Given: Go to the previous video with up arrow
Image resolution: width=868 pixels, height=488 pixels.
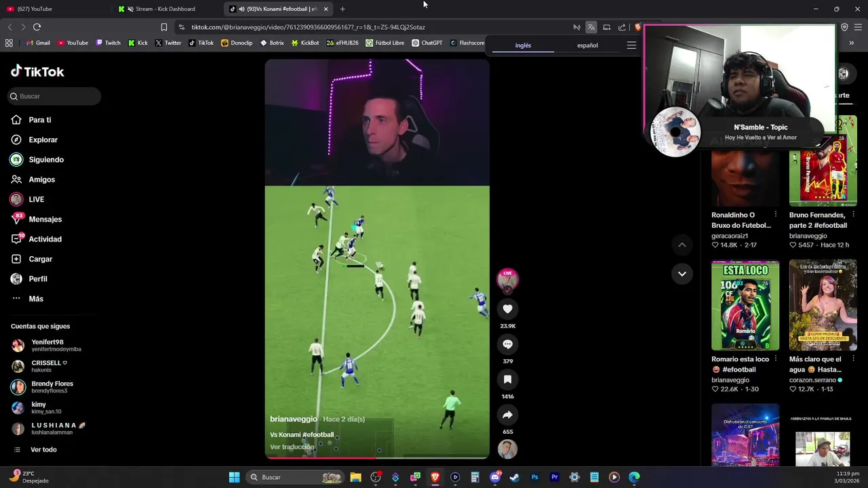Looking at the screenshot, I should coord(682,245).
